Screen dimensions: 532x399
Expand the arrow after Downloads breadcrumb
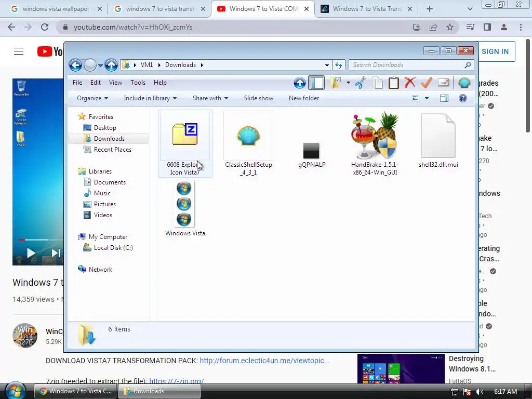point(202,65)
